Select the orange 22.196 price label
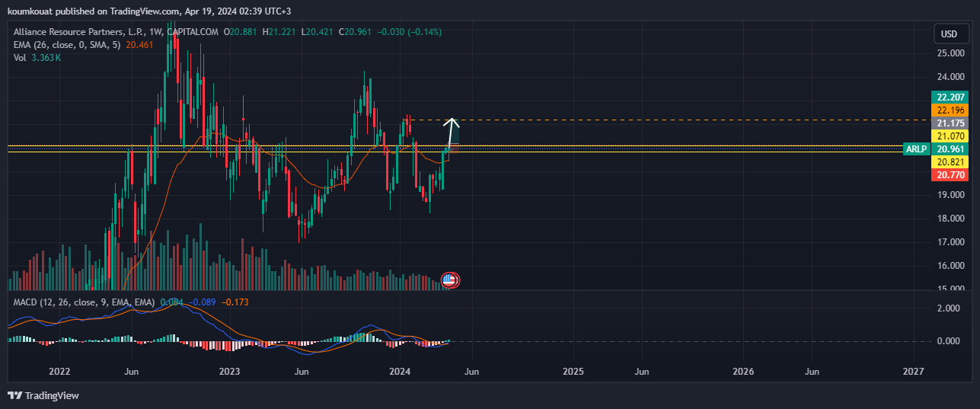Screen dimensions: 980x409 pos(951,110)
